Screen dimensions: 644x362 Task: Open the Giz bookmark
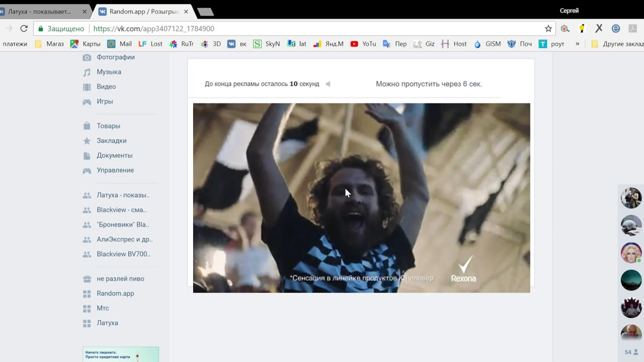(x=424, y=44)
